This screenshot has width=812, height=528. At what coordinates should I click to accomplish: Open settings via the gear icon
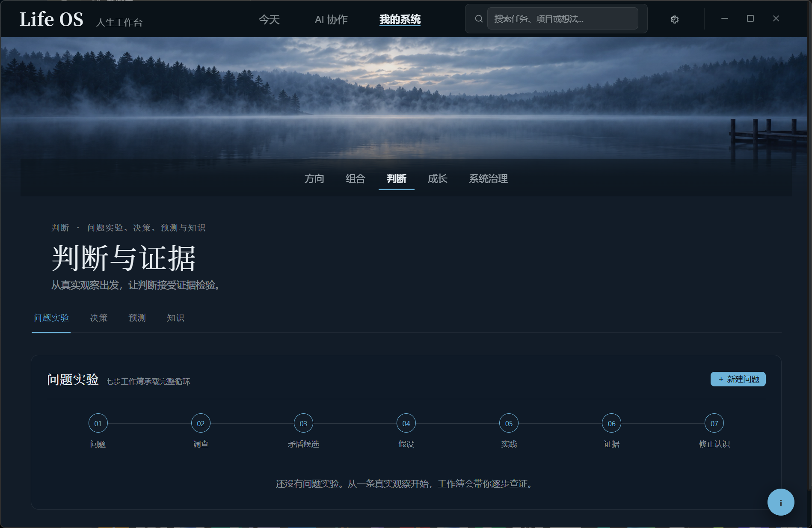point(675,19)
